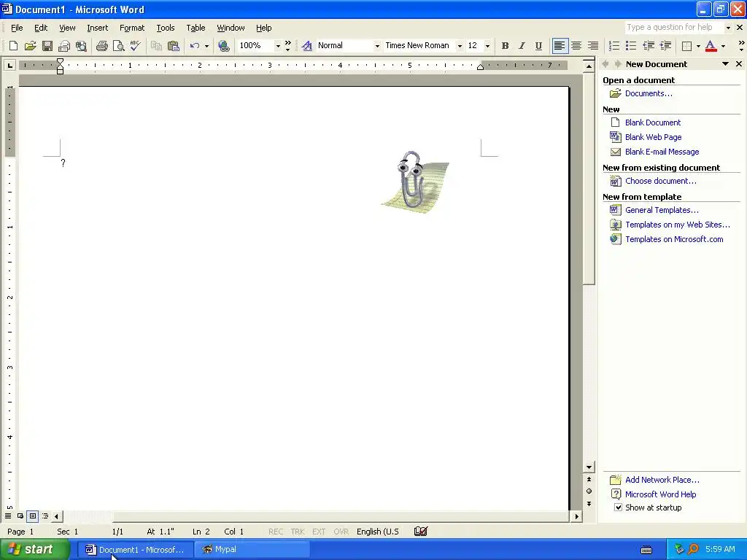Click the E-mail envelope toolbar icon
Image resolution: width=747 pixels, height=560 pixels.
64,46
